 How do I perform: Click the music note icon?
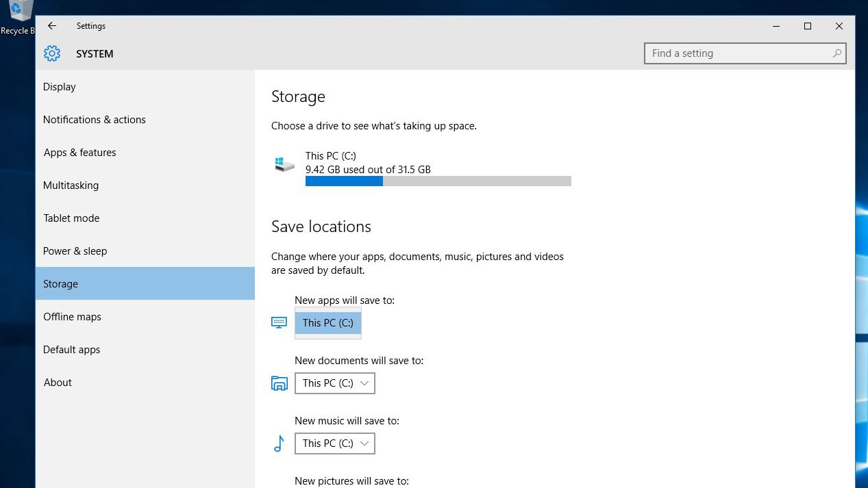279,444
